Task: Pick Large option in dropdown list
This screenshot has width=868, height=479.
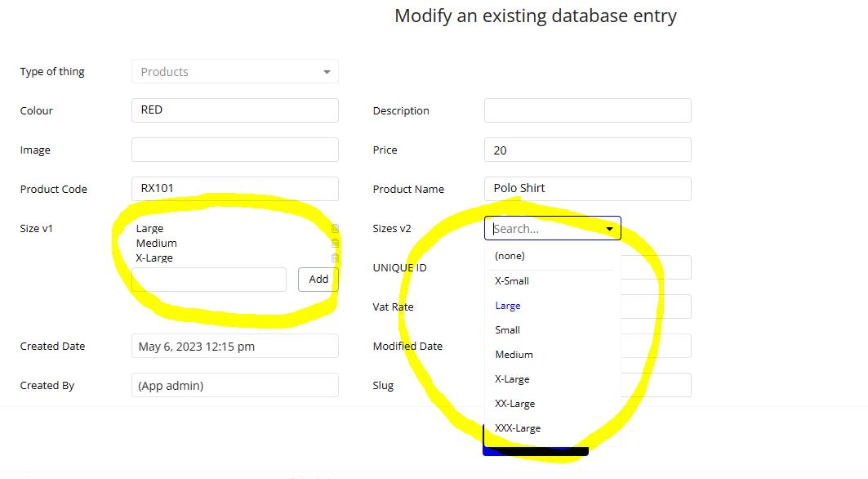Action: pyautogui.click(x=508, y=306)
